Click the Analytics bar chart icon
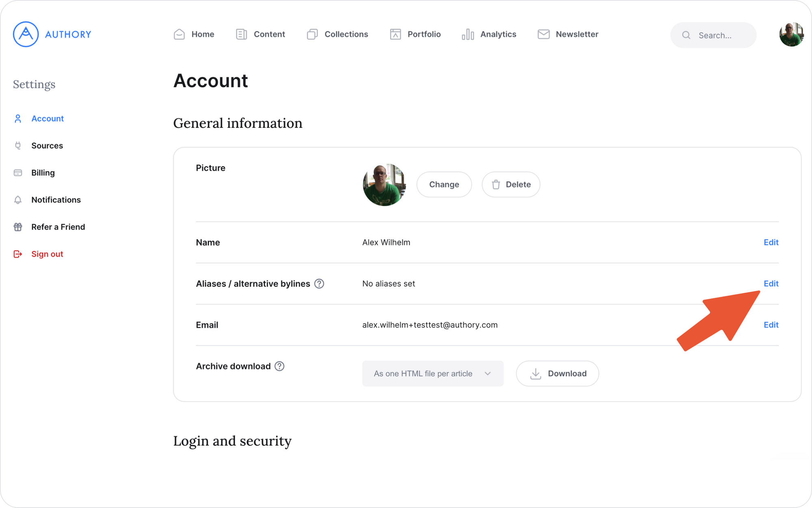812x508 pixels. [468, 34]
